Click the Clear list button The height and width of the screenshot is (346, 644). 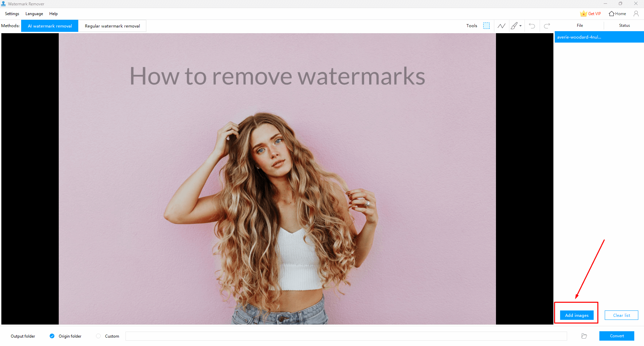point(622,315)
